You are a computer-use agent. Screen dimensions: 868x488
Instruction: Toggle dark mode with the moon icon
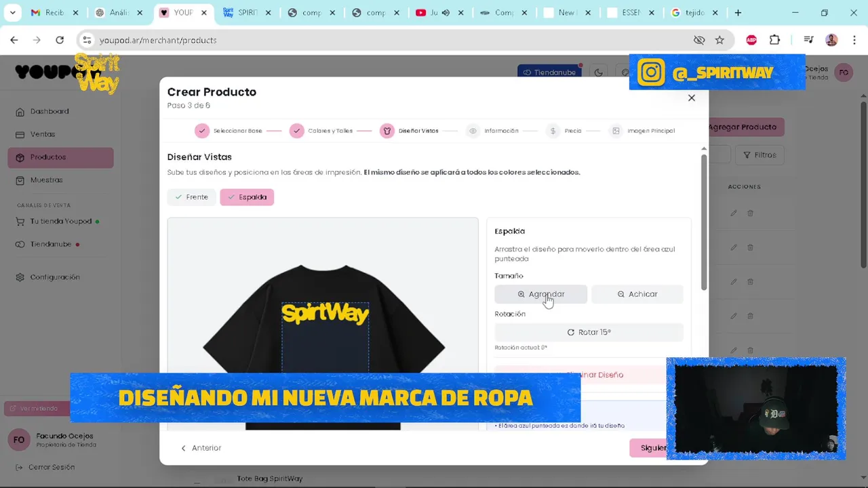tap(598, 73)
